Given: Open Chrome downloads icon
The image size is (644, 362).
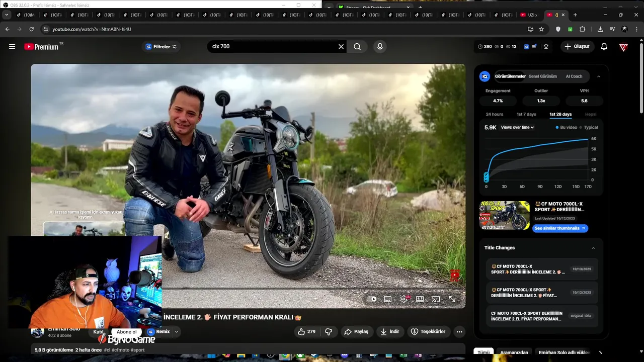Looking at the screenshot, I should (600, 29).
